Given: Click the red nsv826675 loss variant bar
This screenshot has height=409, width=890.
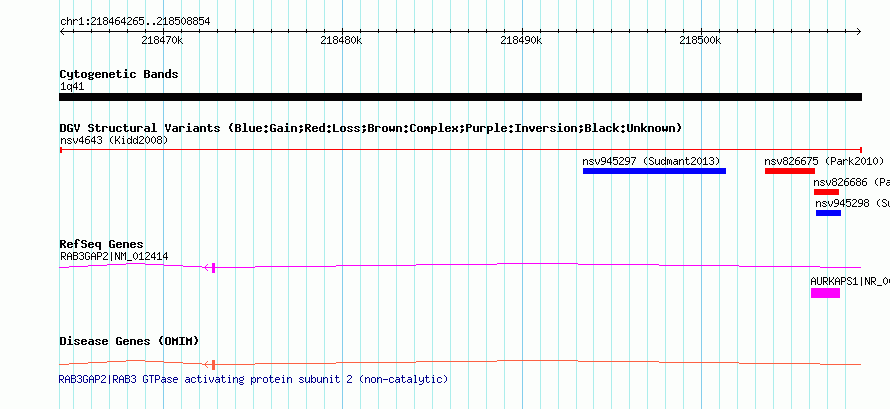Looking at the screenshot, I should tap(790, 171).
